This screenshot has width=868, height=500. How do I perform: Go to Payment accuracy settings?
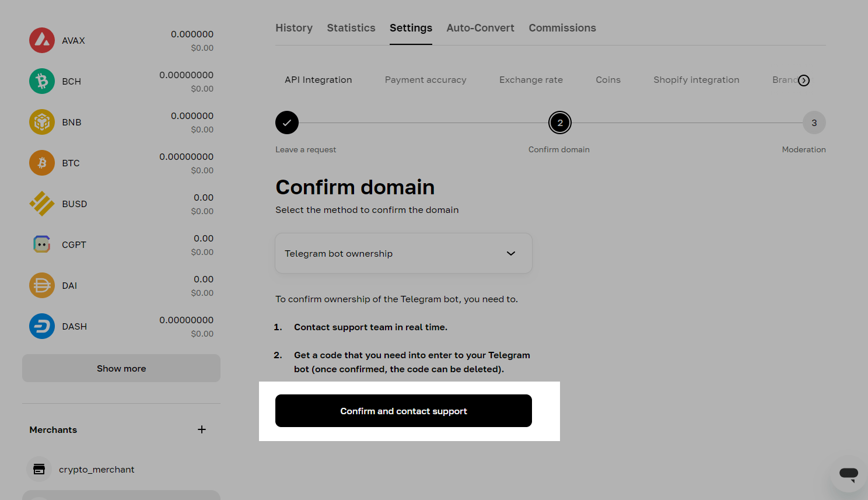coord(425,80)
